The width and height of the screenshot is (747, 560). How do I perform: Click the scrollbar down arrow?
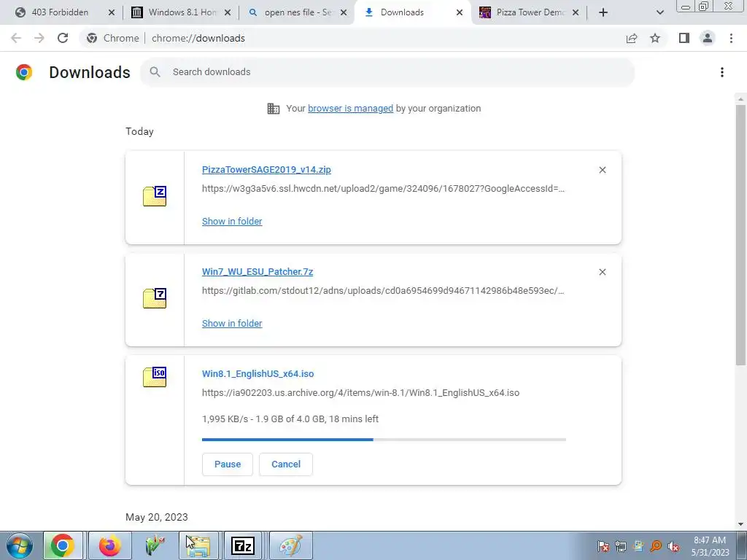tap(740, 524)
